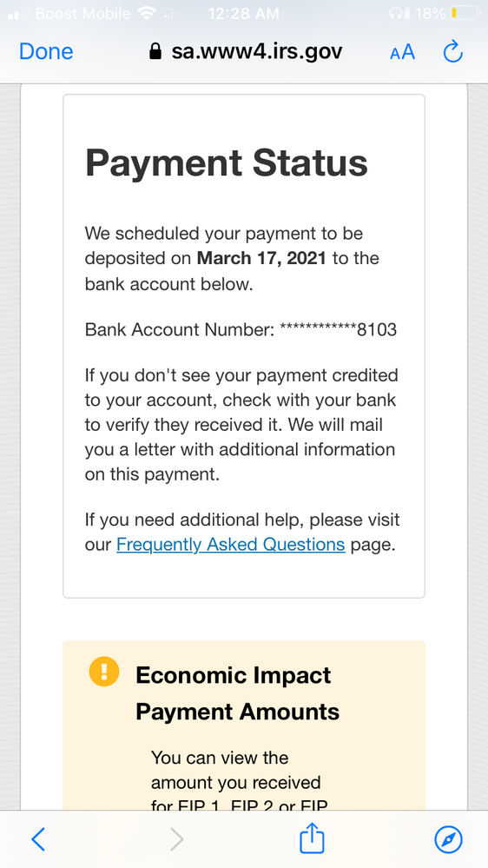Viewport: 488px width, 868px height.
Task: Tap the Done button
Action: (x=46, y=51)
